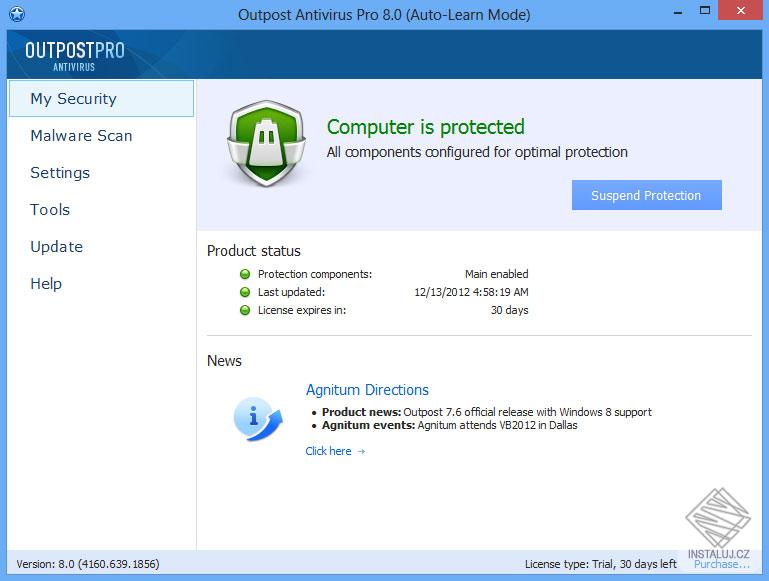Maximize the Outpost Antivirus window
This screenshot has height=581, width=769.
[705, 11]
